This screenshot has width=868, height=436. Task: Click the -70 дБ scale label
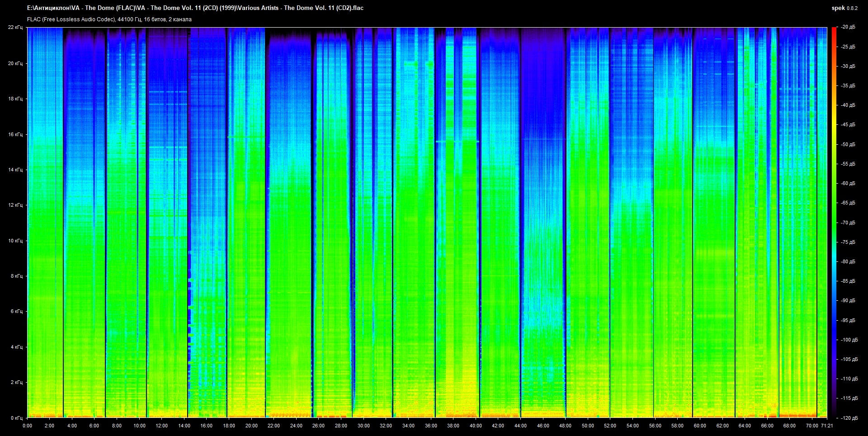pos(848,223)
